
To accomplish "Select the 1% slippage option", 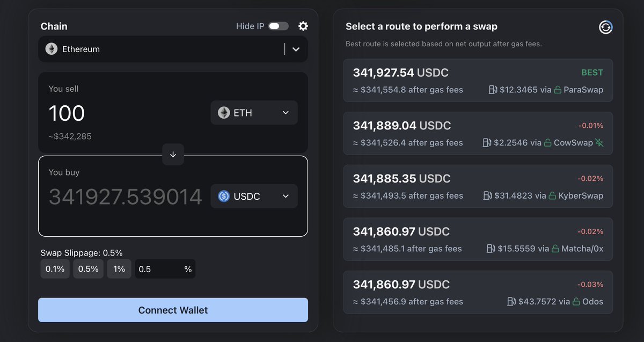I will pos(119,269).
